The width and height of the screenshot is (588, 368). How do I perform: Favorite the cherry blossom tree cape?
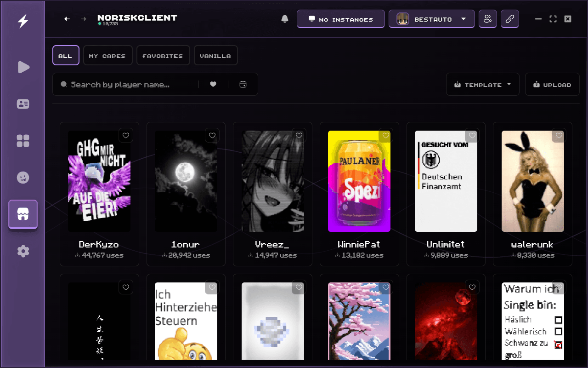click(386, 287)
